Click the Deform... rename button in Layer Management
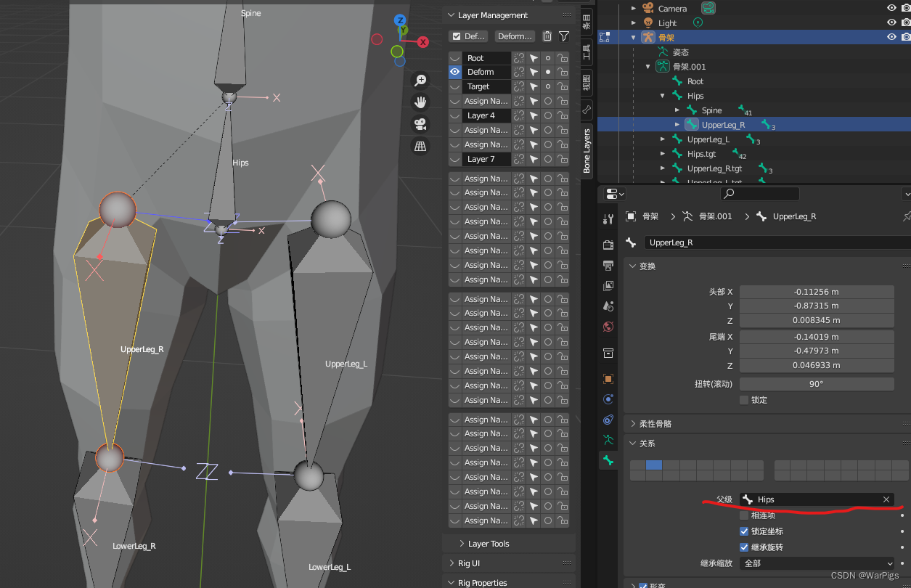Screen dimensions: 911x588 pyautogui.click(x=512, y=36)
